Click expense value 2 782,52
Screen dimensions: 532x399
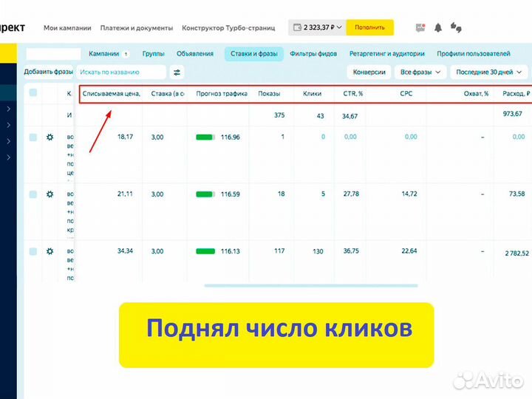516,253
